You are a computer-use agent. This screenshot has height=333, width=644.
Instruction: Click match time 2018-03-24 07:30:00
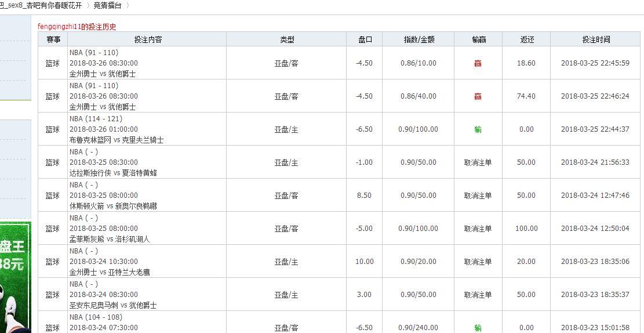[x=104, y=328]
